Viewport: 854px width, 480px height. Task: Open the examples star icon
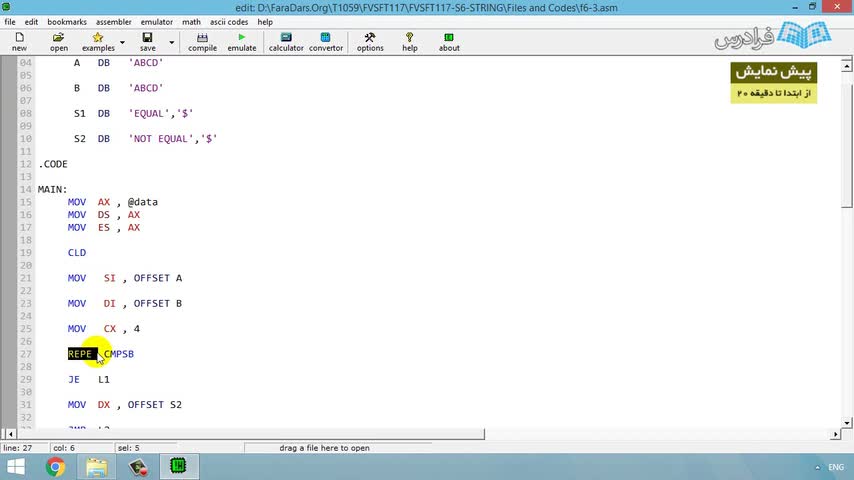click(x=98, y=41)
